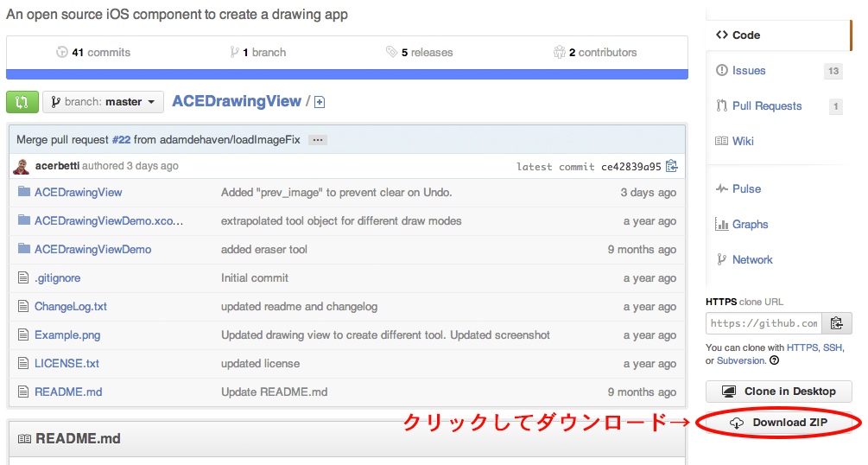Click the create new file plus icon
868x465 pixels.
pos(320,102)
